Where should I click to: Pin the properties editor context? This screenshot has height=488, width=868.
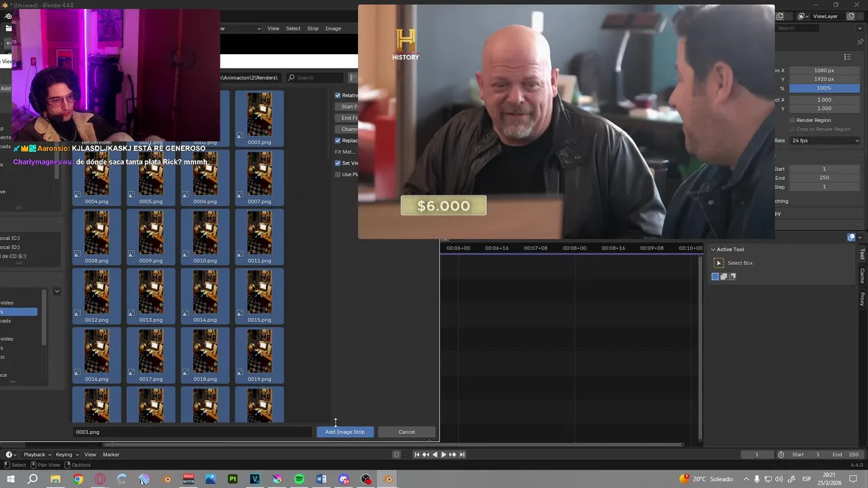point(860,41)
